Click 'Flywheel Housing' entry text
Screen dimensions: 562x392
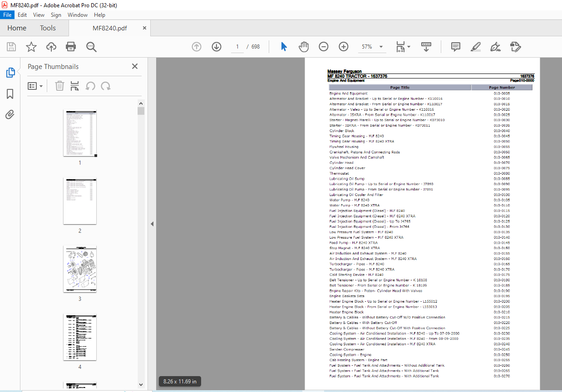click(x=344, y=147)
